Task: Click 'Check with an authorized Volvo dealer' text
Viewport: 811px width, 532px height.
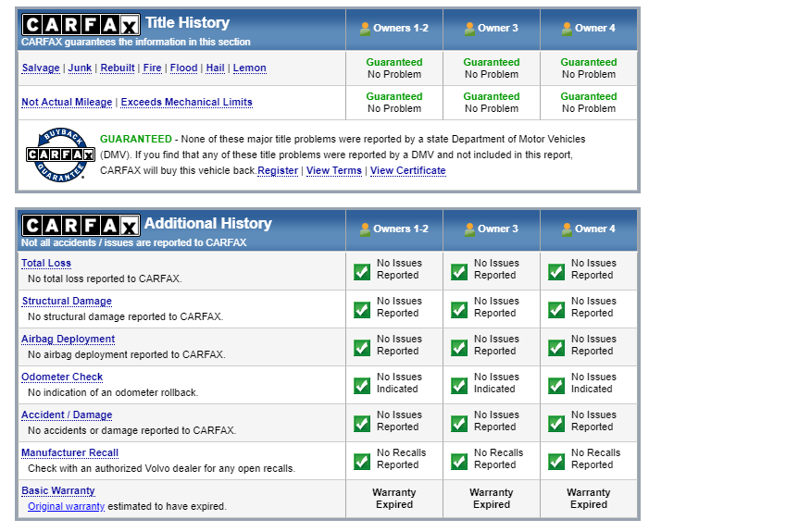Action: tap(161, 468)
